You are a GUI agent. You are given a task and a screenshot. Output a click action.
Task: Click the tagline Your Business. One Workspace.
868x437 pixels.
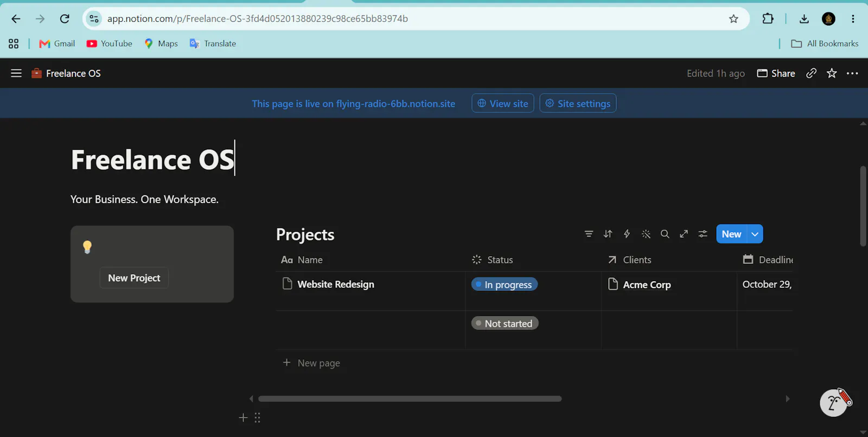tap(144, 199)
